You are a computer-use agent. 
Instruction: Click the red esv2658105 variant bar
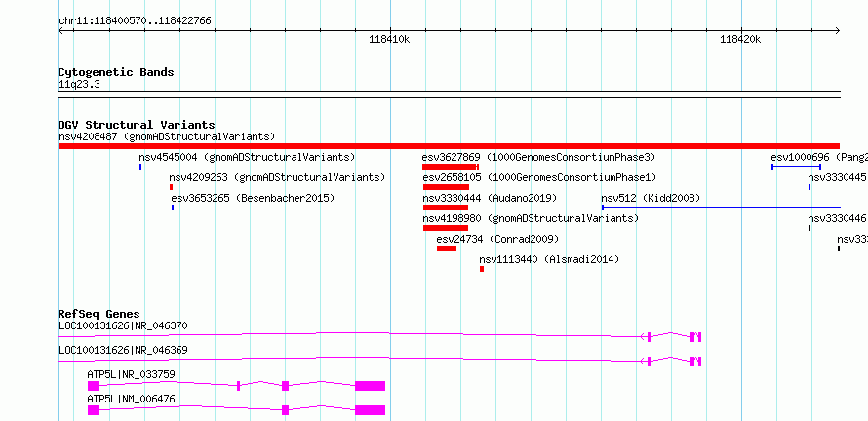tap(446, 187)
